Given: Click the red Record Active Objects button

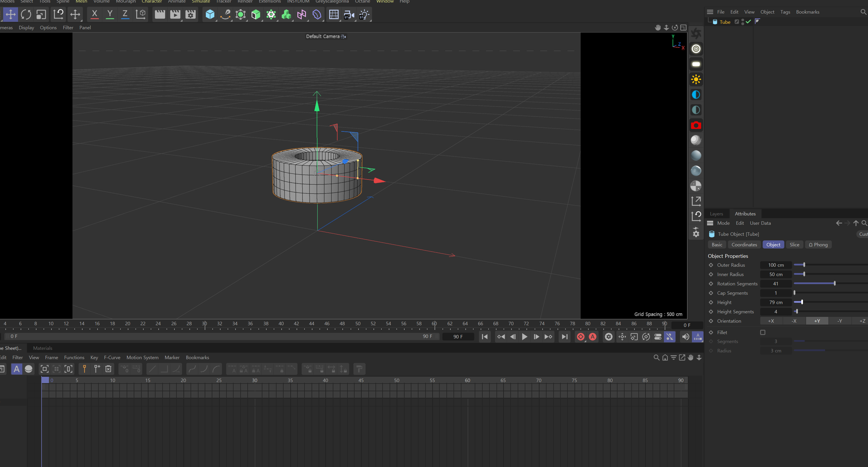Looking at the screenshot, I should (x=580, y=337).
